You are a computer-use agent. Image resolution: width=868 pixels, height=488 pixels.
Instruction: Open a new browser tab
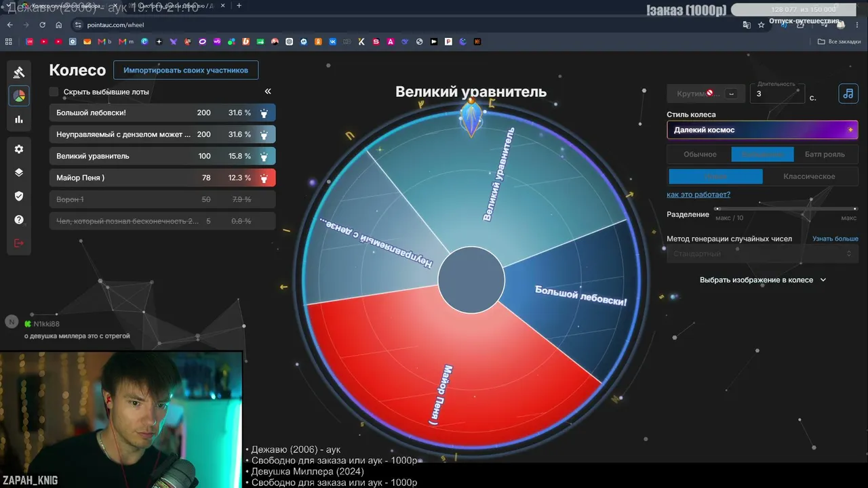click(x=239, y=6)
